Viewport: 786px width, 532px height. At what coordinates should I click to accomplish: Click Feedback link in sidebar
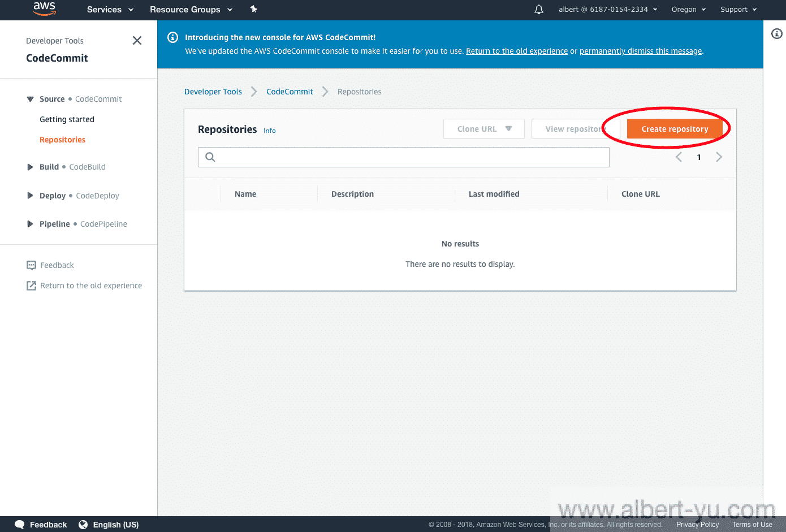57,265
